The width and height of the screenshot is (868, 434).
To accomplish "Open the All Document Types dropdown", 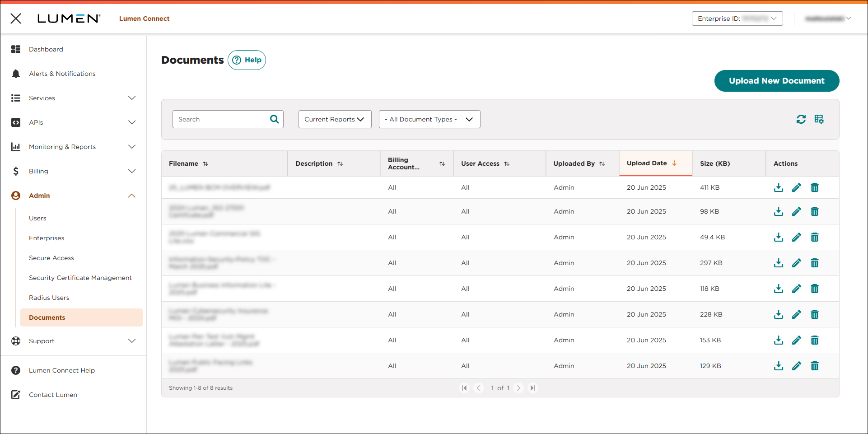I will click(x=429, y=119).
